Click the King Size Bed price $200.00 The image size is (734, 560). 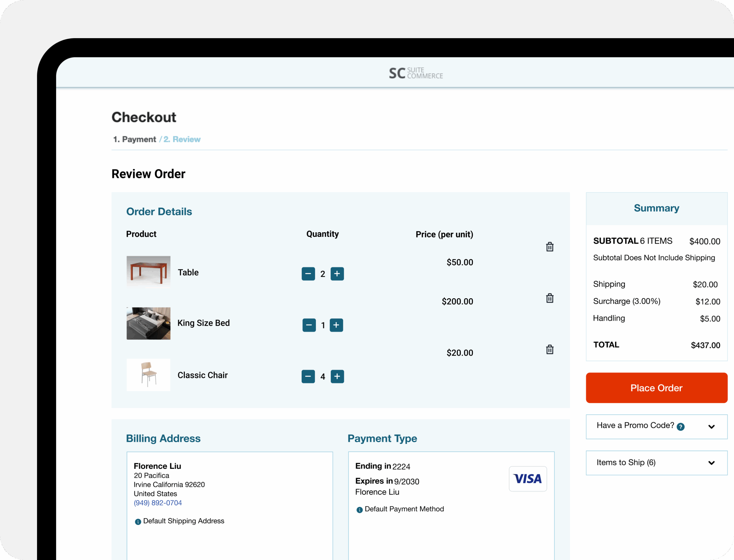(x=457, y=301)
